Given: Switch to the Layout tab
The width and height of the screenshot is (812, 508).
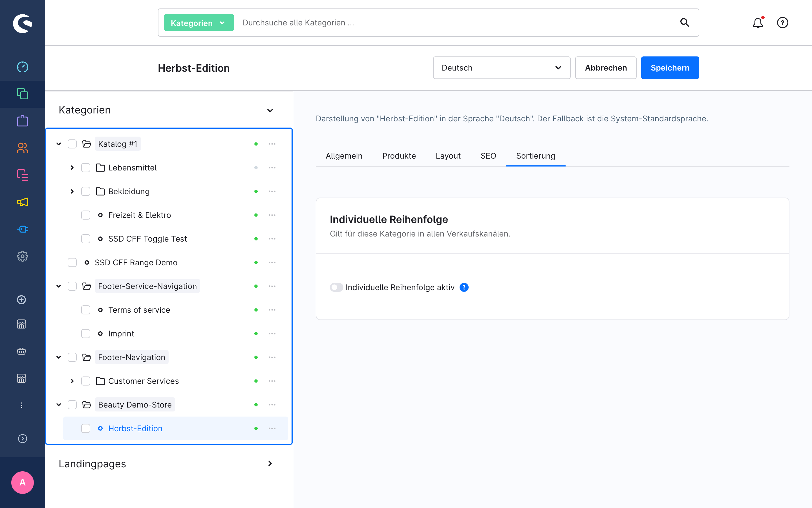Looking at the screenshot, I should click(x=448, y=156).
